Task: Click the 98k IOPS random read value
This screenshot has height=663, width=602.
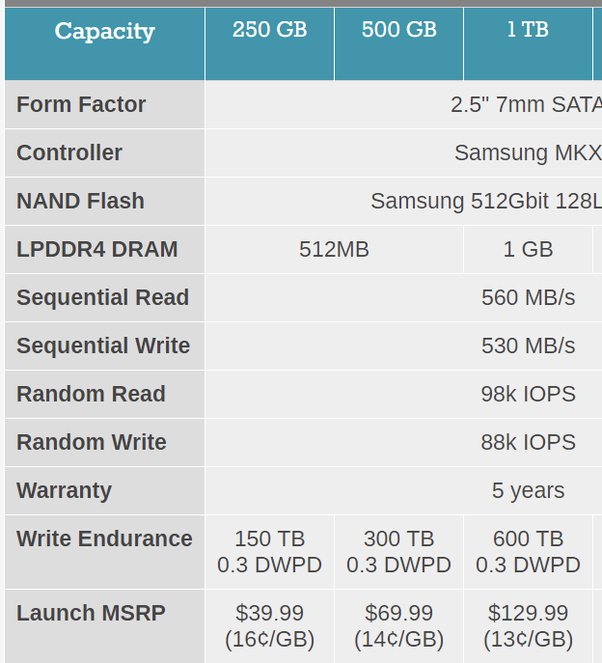Action: tap(528, 394)
